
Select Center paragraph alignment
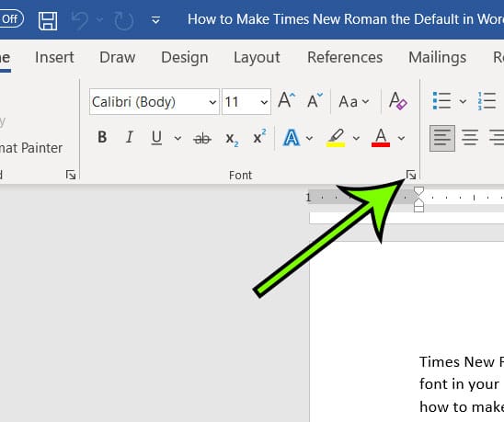470,138
